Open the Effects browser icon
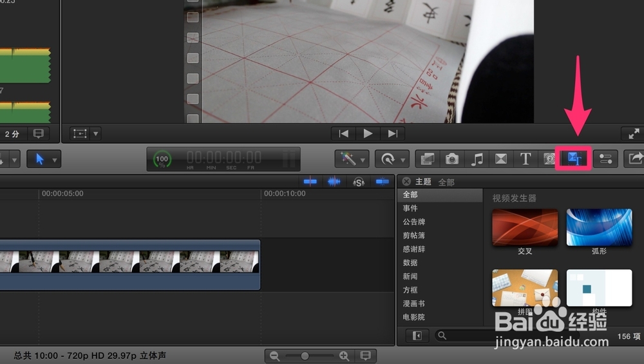644x364 pixels. [x=427, y=158]
